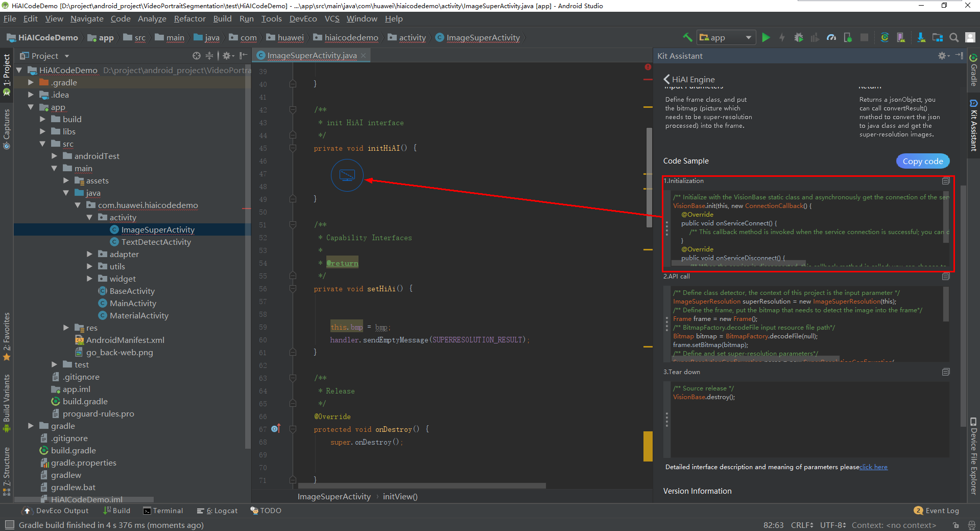980x531 pixels.
Task: Open the app run configuration dropdown
Action: pos(726,37)
